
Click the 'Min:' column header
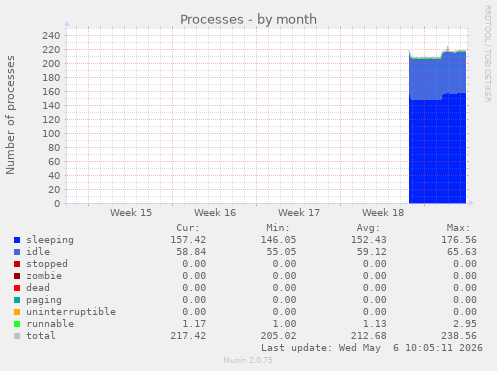[x=278, y=228]
